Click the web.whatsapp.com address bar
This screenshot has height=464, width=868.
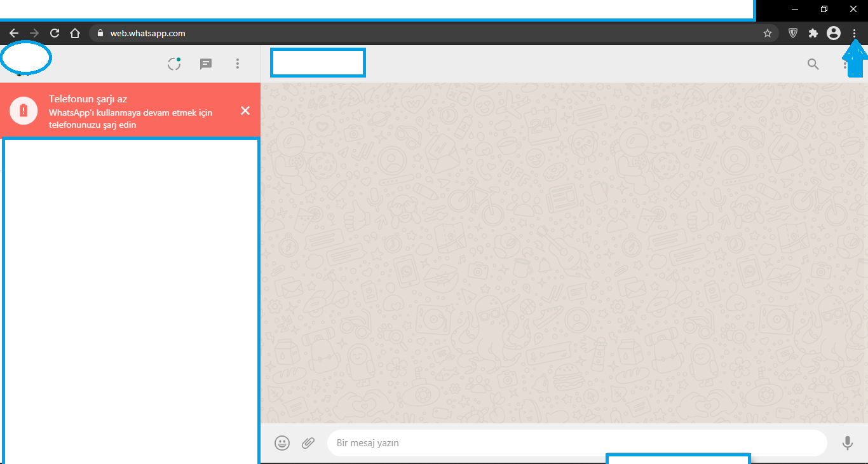tap(381, 33)
